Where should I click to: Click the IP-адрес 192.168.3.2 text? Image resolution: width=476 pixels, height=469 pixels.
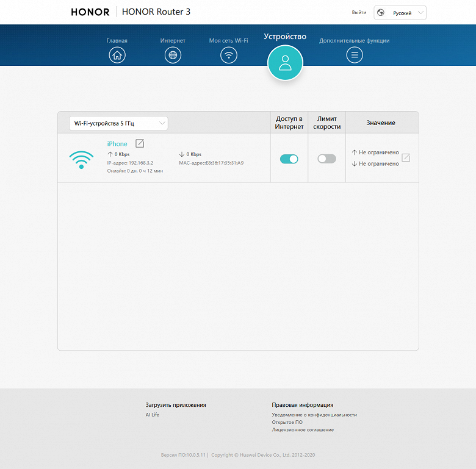click(x=130, y=163)
